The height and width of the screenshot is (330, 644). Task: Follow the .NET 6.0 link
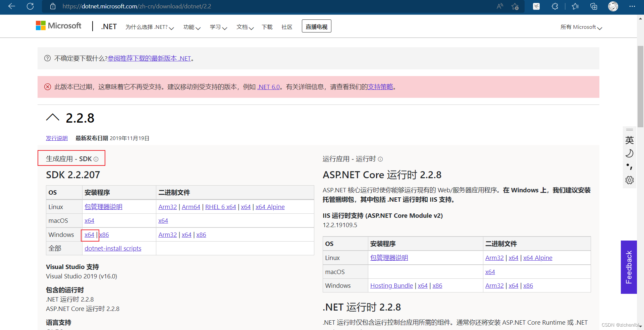tap(269, 87)
